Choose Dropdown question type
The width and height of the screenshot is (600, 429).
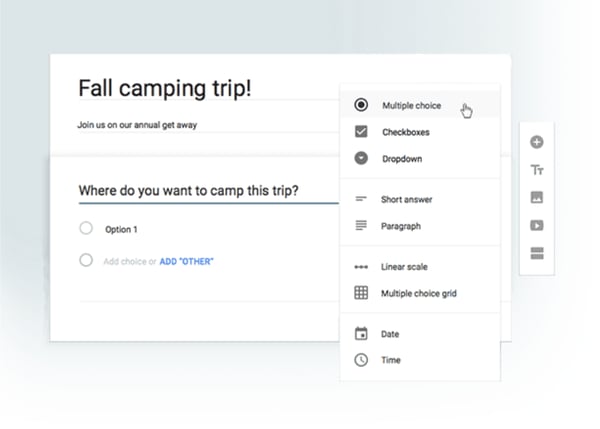click(400, 159)
